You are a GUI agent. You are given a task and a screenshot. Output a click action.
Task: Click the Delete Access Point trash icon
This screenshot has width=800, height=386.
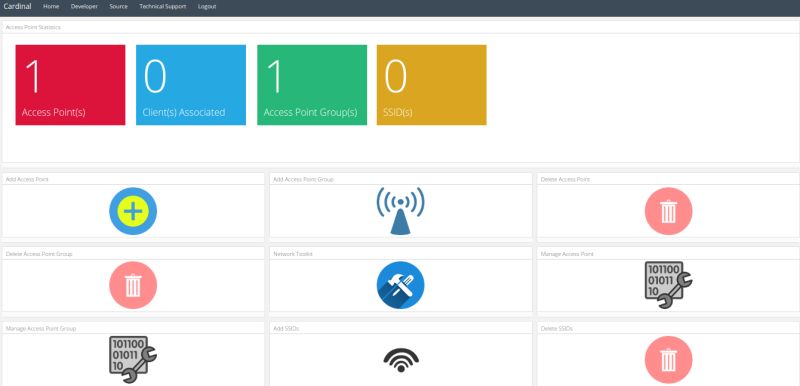[668, 211]
